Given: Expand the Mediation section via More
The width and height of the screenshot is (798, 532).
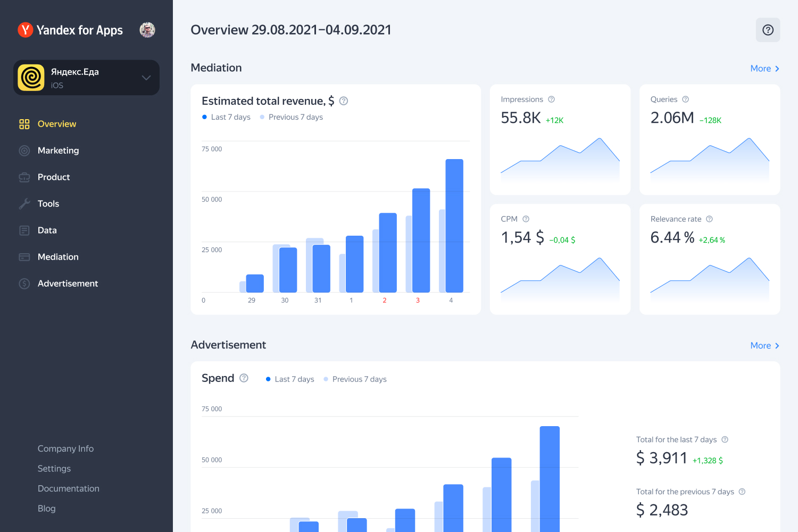Looking at the screenshot, I should [764, 69].
